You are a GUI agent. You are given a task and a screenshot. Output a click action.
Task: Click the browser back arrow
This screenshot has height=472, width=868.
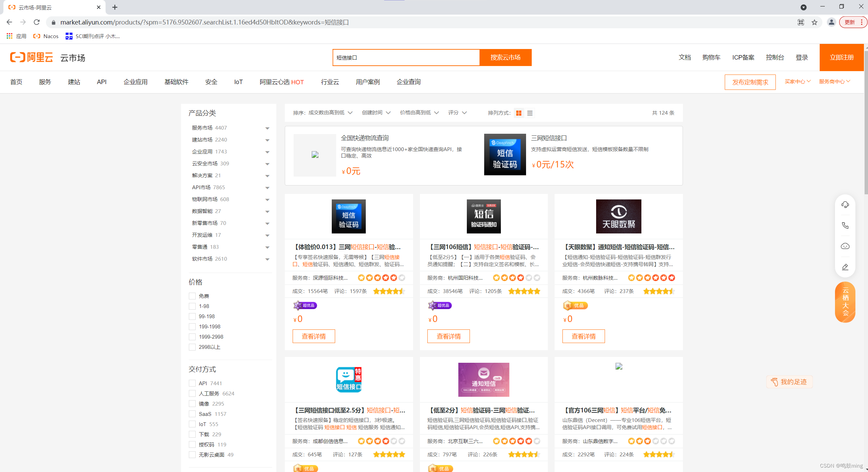pos(9,22)
